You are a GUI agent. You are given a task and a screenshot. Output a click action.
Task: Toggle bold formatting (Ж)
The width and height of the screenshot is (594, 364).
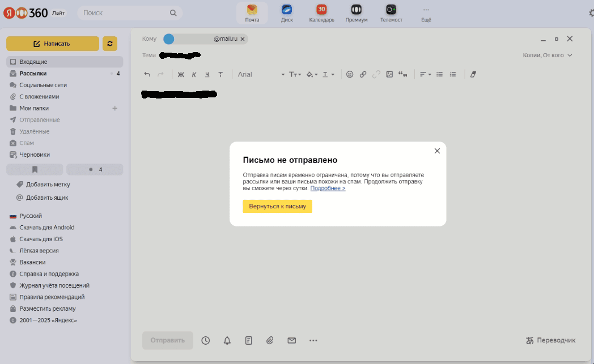pyautogui.click(x=181, y=74)
